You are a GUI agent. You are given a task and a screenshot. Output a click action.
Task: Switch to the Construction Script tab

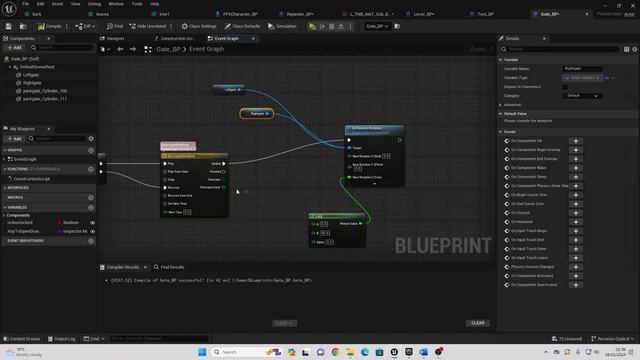175,38
